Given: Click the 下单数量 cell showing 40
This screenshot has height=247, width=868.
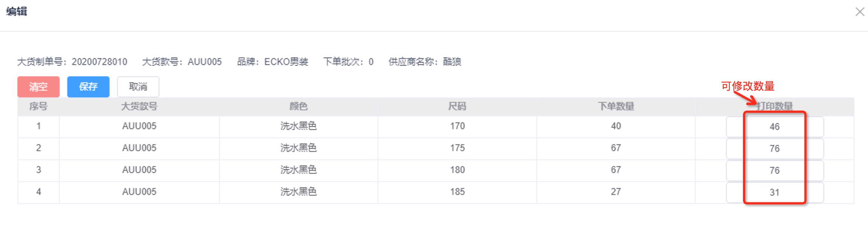Looking at the screenshot, I should (616, 126).
